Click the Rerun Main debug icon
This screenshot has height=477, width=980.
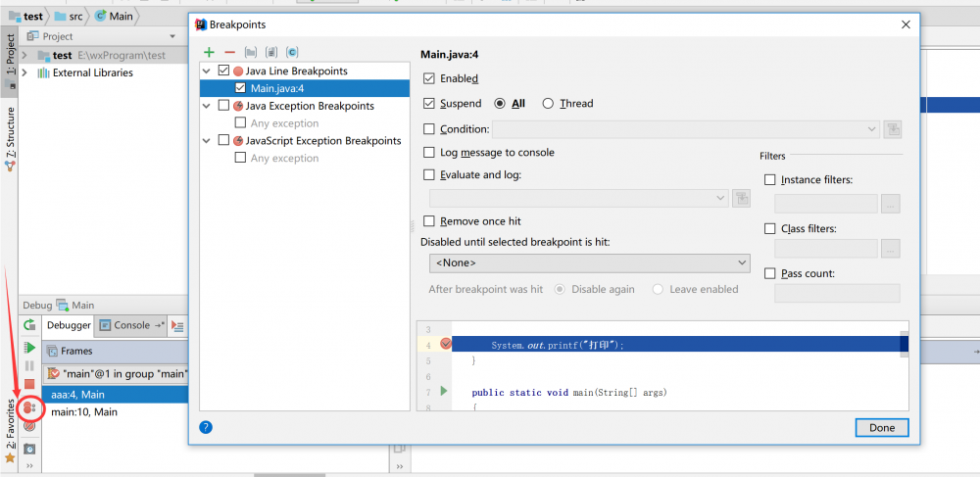[x=29, y=325]
